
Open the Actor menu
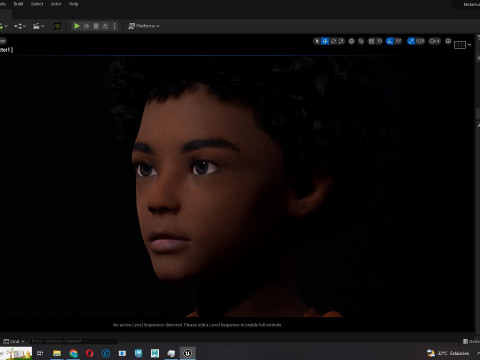pos(56,4)
